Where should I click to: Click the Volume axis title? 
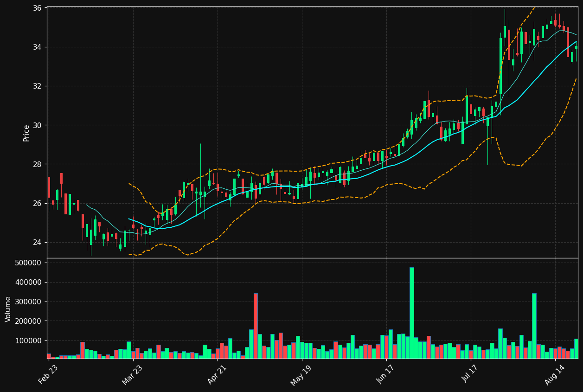8,308
